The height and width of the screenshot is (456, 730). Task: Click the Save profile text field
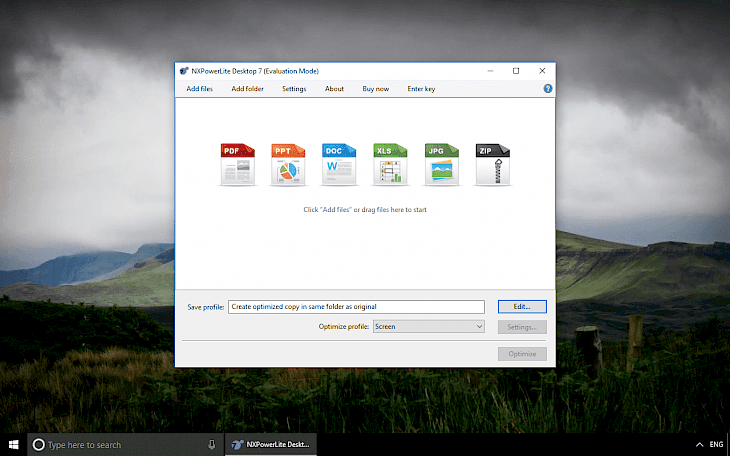pos(356,306)
